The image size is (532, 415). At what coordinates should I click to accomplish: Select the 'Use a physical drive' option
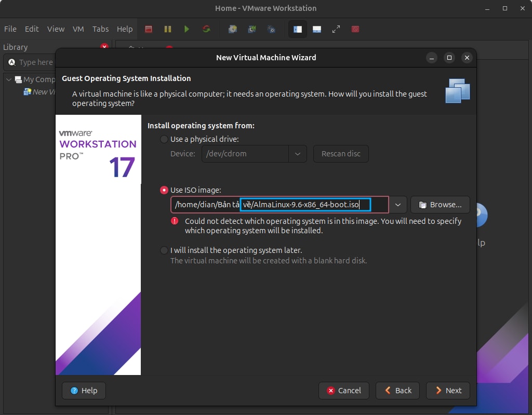(x=164, y=139)
